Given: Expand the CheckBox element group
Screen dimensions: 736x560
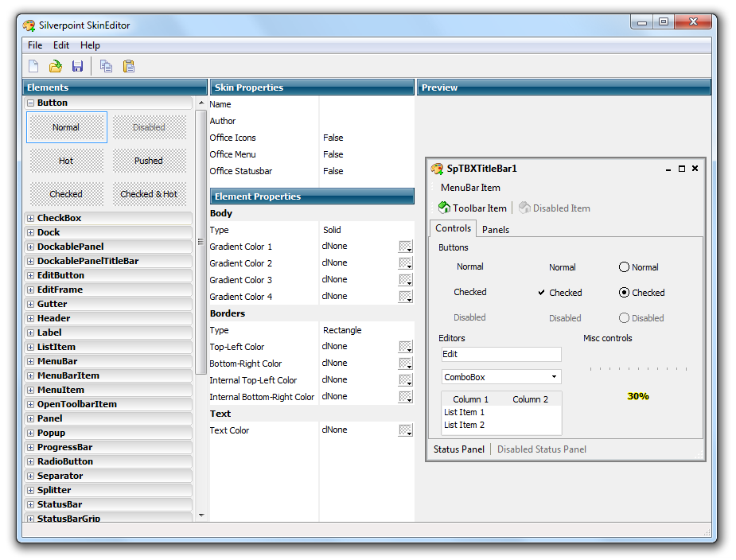Looking at the screenshot, I should [x=30, y=218].
